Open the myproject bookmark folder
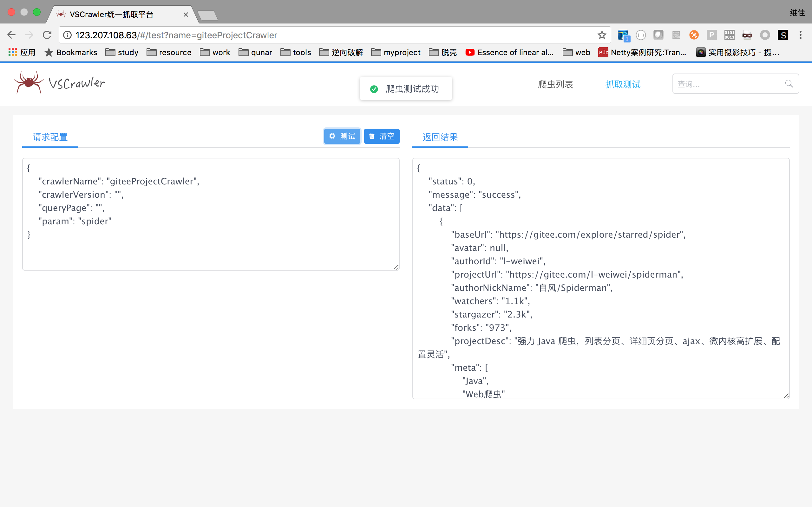The image size is (812, 507). (x=396, y=52)
